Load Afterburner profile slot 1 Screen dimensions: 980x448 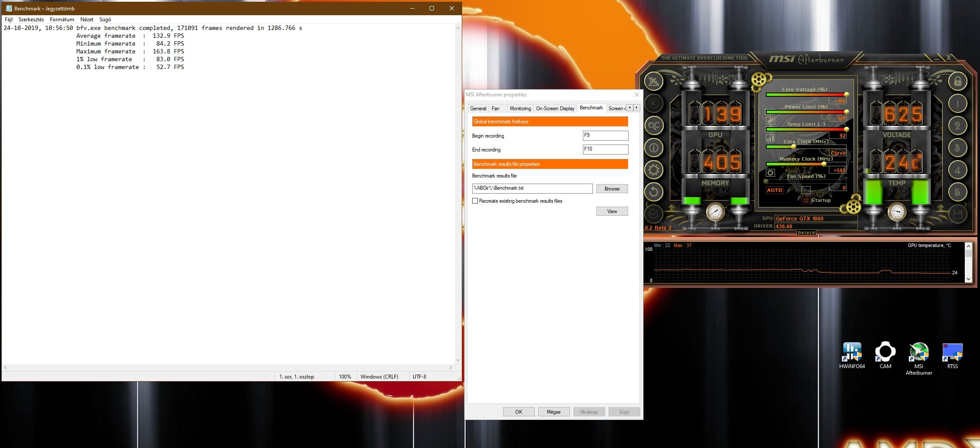tap(957, 103)
